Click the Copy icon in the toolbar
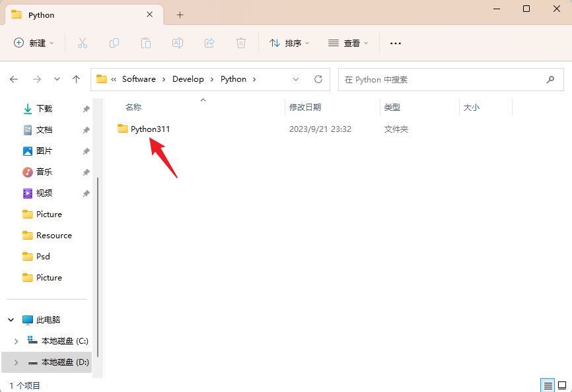This screenshot has width=572, height=392. 114,42
